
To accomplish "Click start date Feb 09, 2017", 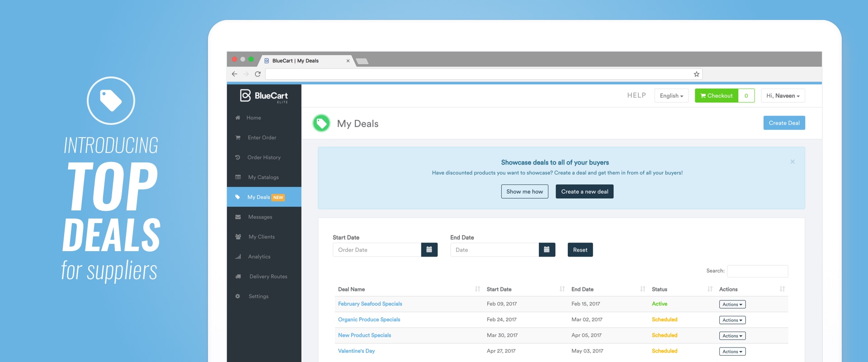I will (x=502, y=304).
